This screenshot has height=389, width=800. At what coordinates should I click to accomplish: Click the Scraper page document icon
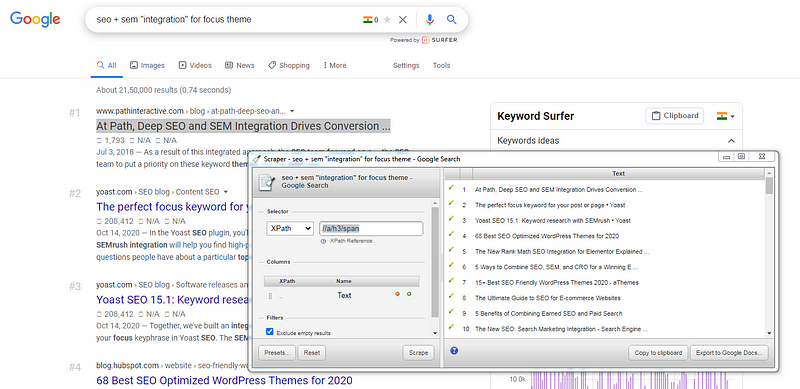tap(266, 182)
